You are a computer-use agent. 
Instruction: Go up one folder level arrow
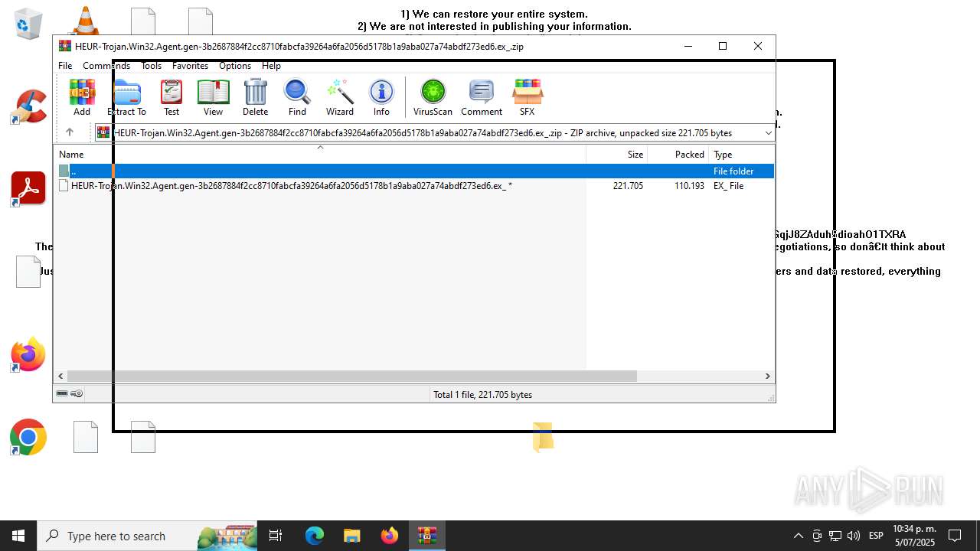(70, 132)
